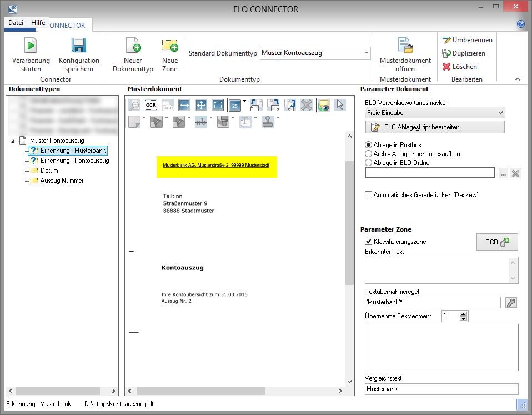This screenshot has width=532, height=415.
Task: Click the Textübernahmeregel input field
Action: (x=433, y=302)
